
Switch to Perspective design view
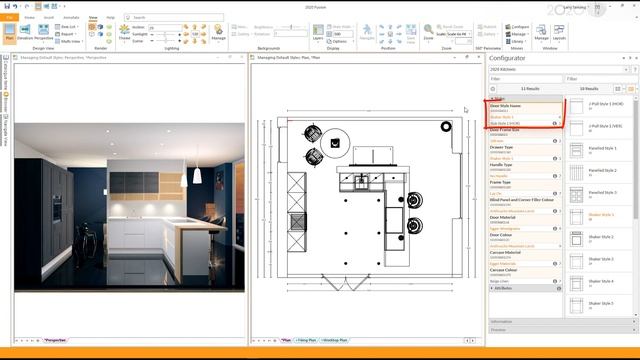[x=43, y=33]
